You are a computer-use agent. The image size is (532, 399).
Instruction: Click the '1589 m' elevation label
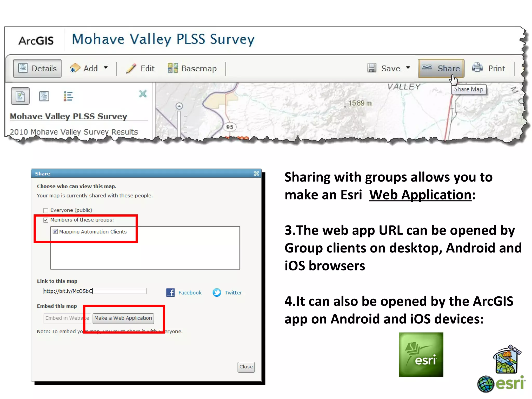tap(360, 103)
